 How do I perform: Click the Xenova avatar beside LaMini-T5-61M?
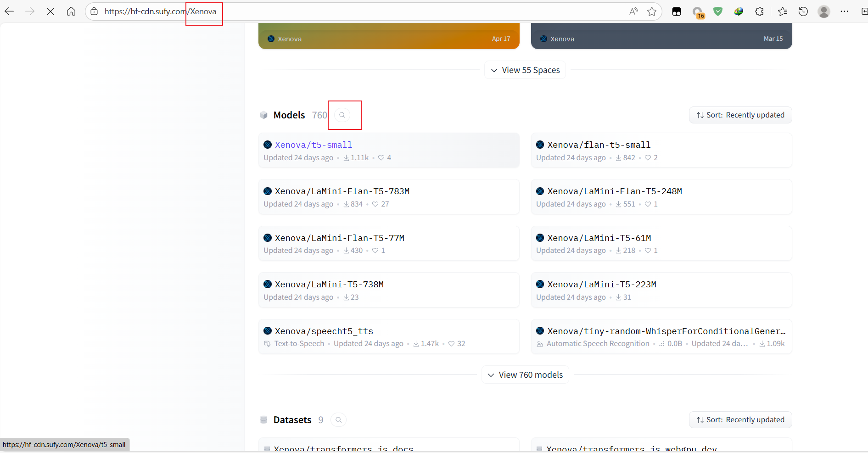[540, 238]
